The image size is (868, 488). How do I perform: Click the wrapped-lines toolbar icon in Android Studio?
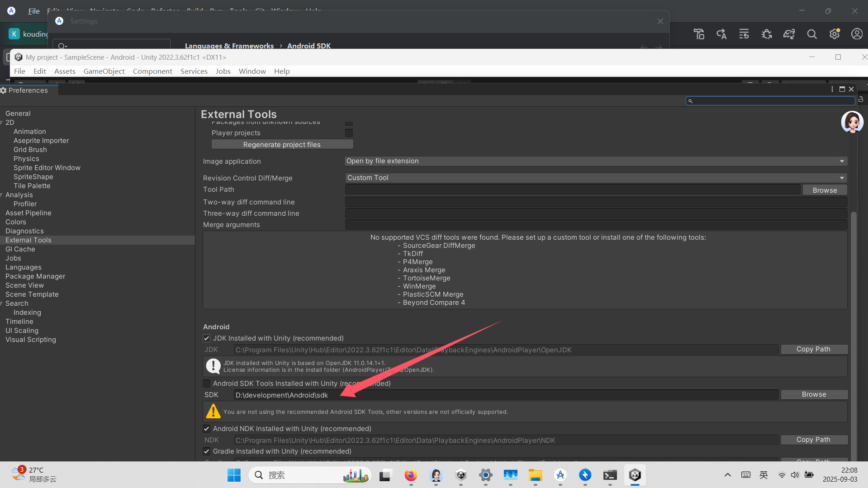tap(744, 34)
